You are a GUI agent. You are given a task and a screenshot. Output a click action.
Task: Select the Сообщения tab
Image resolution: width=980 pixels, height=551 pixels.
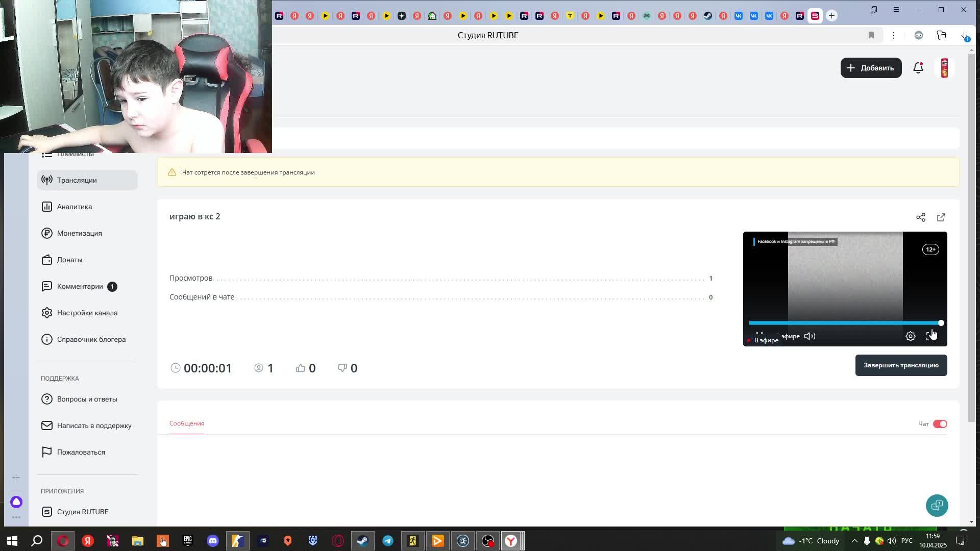pyautogui.click(x=187, y=423)
